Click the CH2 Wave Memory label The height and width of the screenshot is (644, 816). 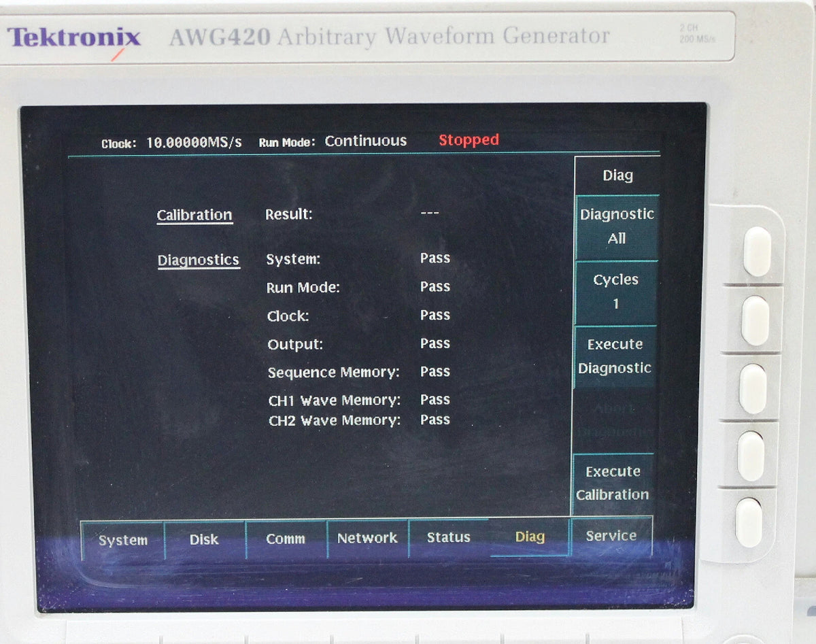[335, 421]
